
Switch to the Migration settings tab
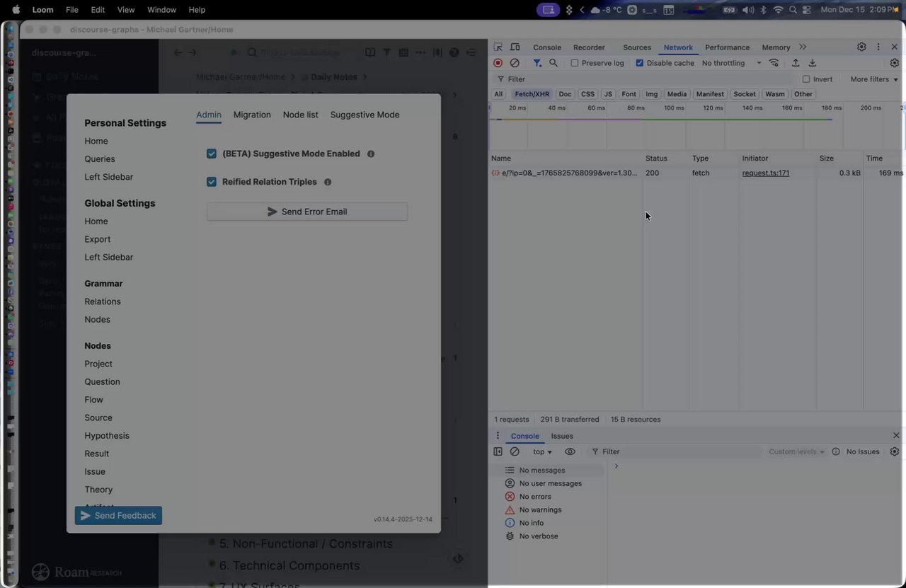click(x=252, y=115)
